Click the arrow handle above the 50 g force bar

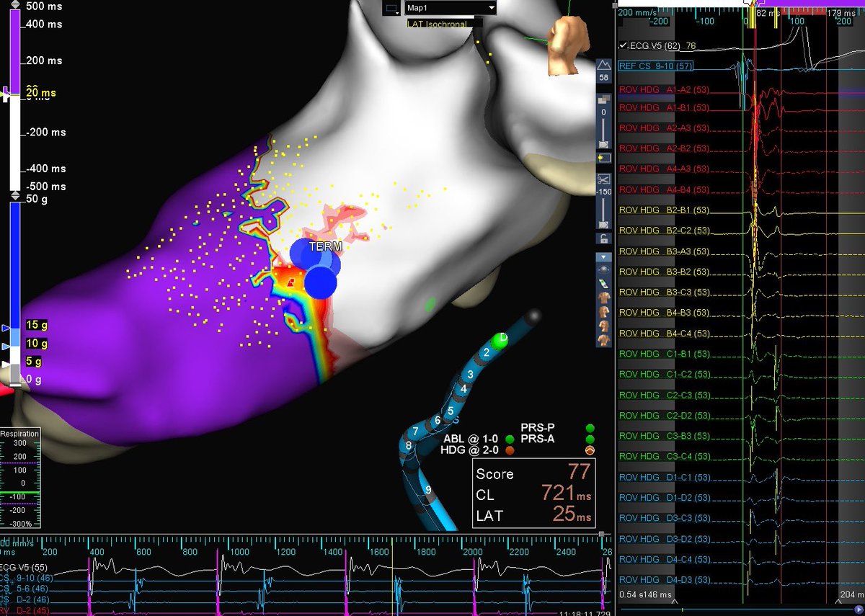[14, 196]
